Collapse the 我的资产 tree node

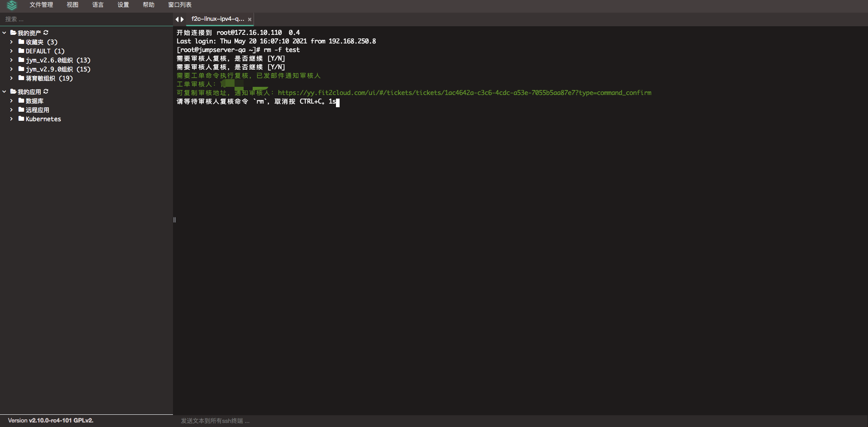coord(5,33)
